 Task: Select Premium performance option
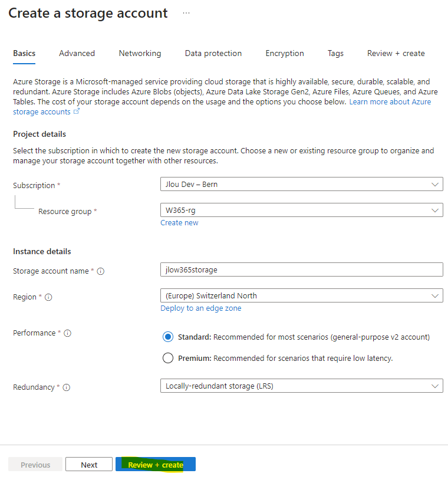[167, 358]
